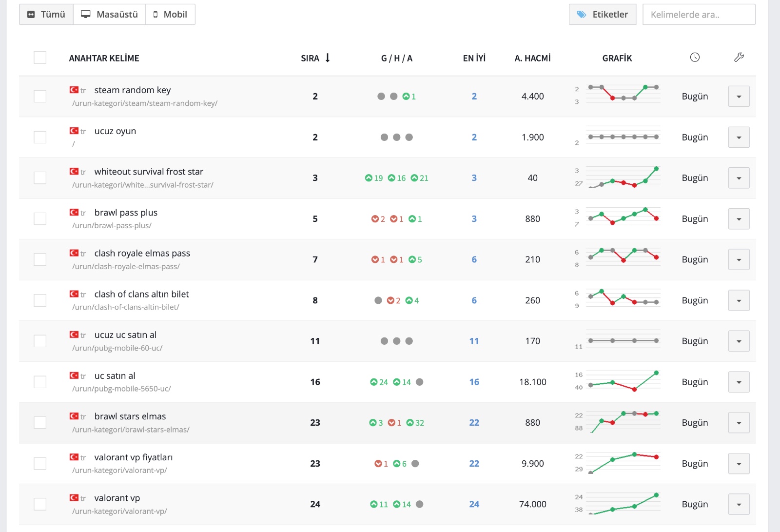780x532 pixels.
Task: Check the ucuz uc satın al checkbox
Action: coord(40,340)
